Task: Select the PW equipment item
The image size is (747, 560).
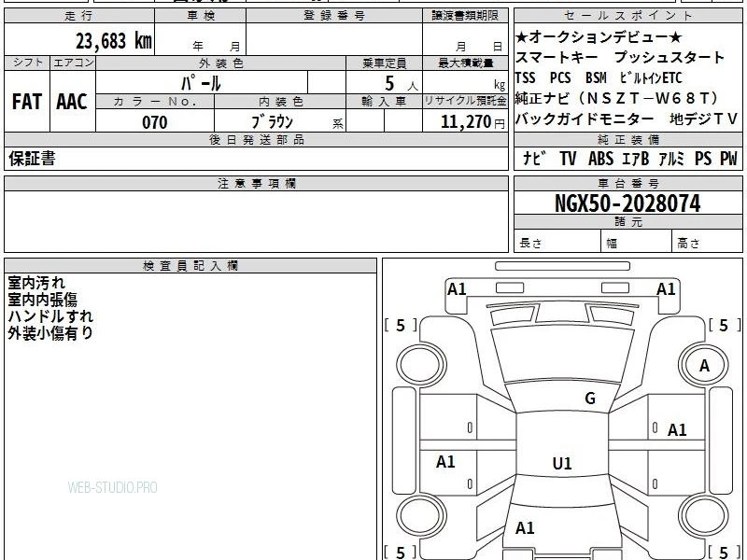Action: pos(728,158)
